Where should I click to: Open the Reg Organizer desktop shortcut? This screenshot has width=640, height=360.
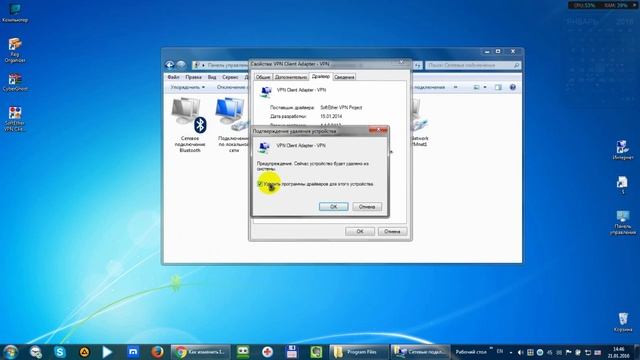pyautogui.click(x=15, y=50)
